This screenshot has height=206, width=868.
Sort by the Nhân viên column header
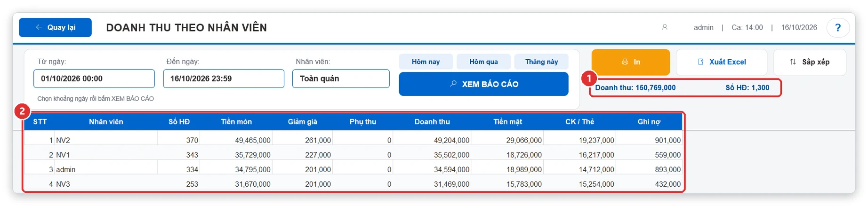tap(106, 122)
